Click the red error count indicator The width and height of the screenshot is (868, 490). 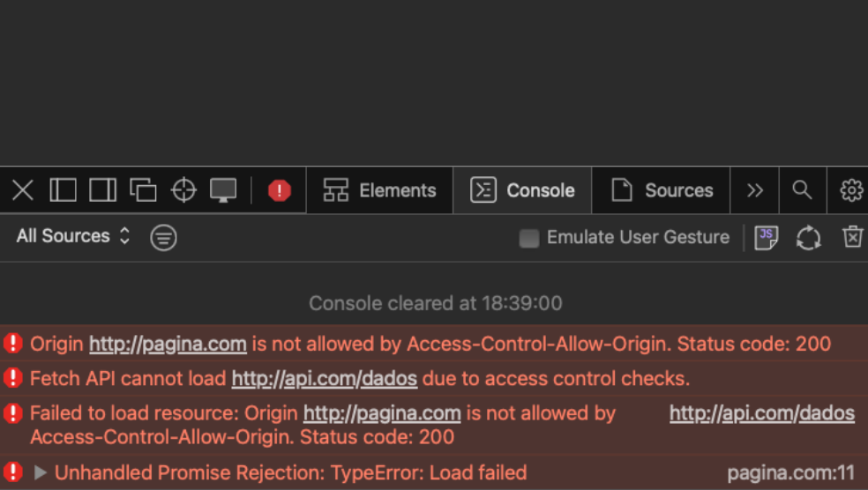coord(280,190)
